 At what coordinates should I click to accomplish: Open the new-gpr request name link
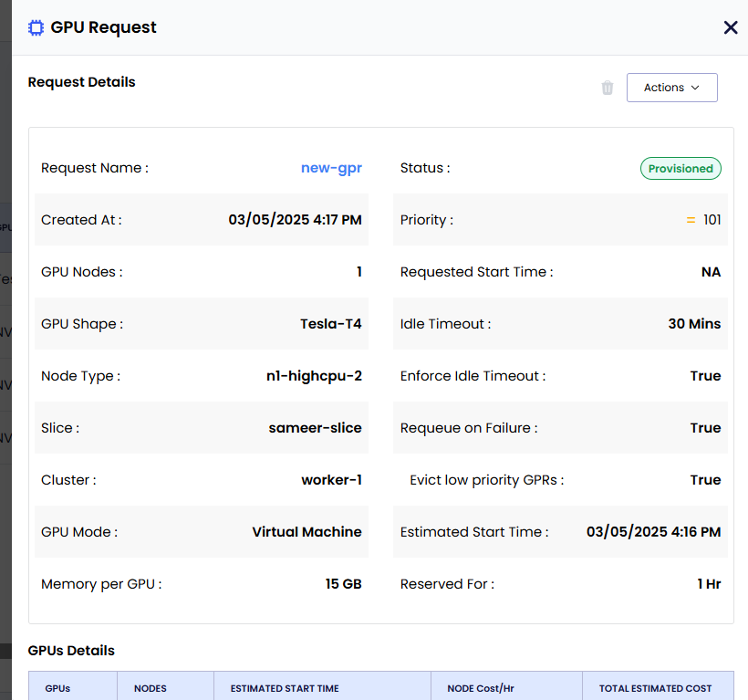(331, 168)
